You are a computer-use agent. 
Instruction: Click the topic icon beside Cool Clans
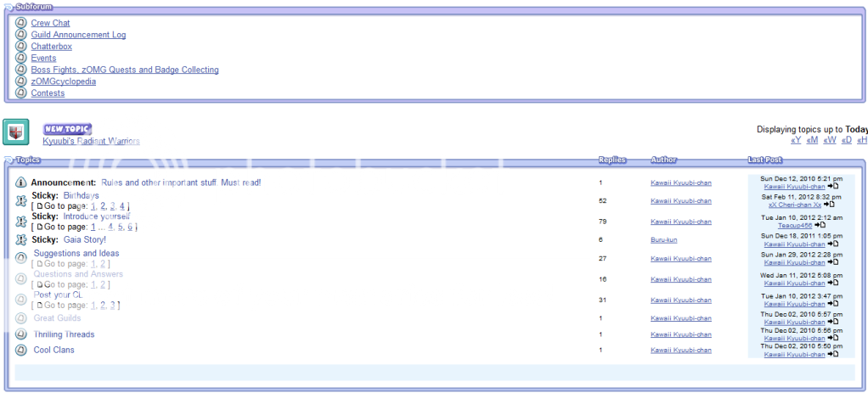point(21,350)
